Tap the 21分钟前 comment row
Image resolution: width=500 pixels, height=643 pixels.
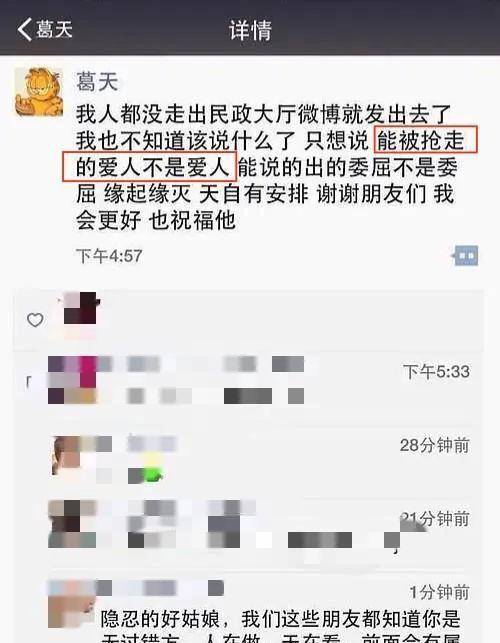[x=258, y=525]
